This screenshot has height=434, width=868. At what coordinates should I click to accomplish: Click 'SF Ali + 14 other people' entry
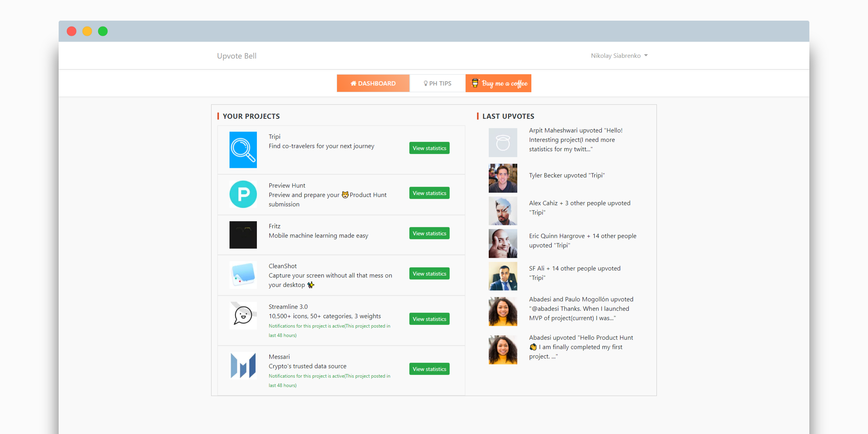(575, 273)
